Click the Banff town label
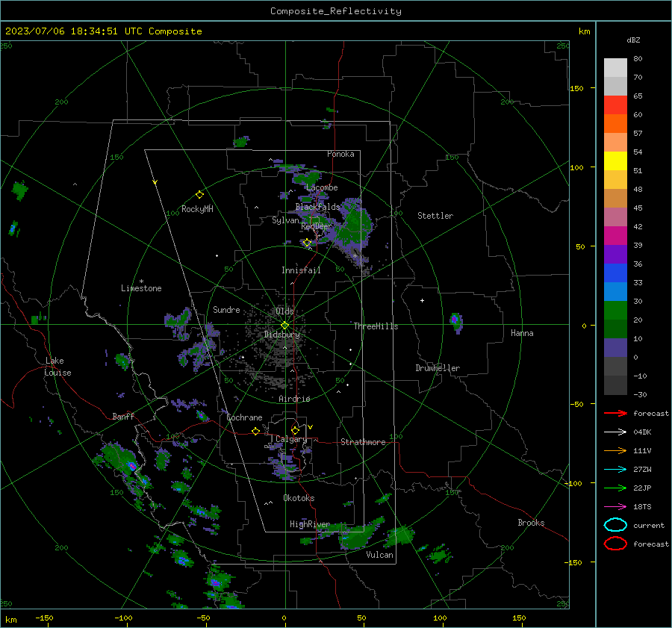672x628 pixels. click(x=123, y=416)
